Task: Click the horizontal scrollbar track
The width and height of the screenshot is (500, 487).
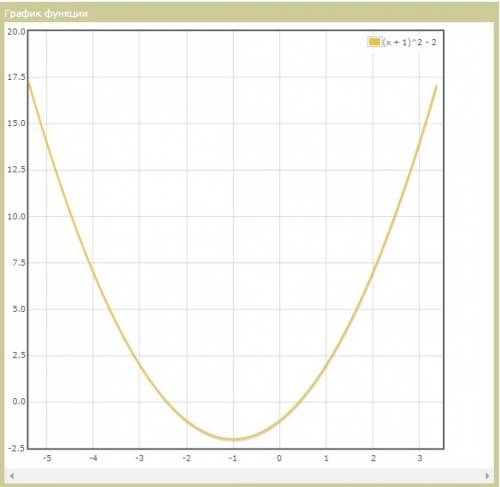Action: click(x=250, y=476)
